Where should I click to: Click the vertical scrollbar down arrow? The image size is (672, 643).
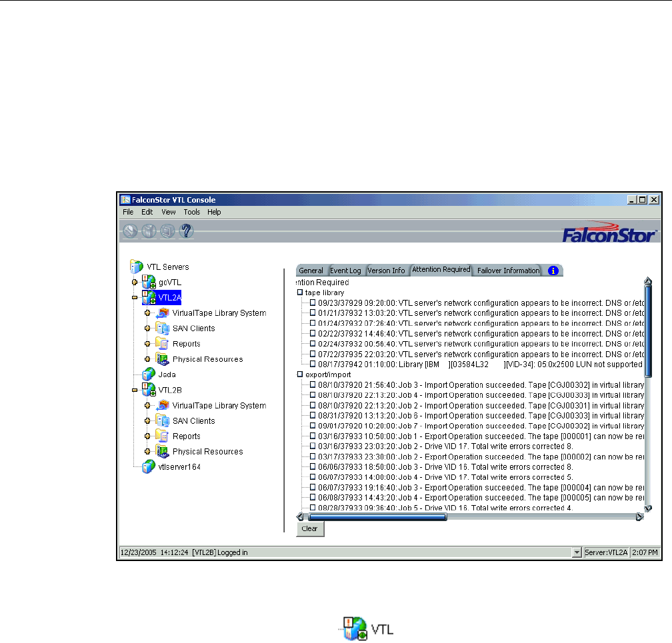click(648, 508)
